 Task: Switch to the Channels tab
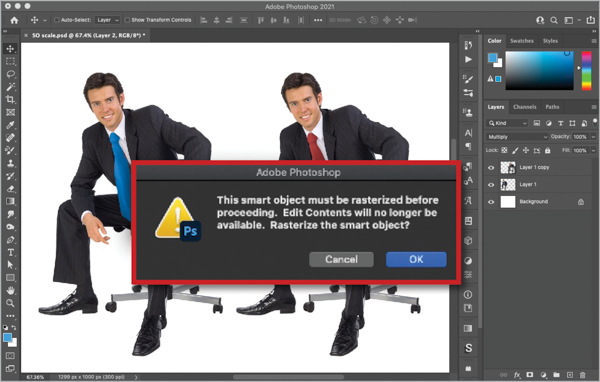tap(524, 107)
